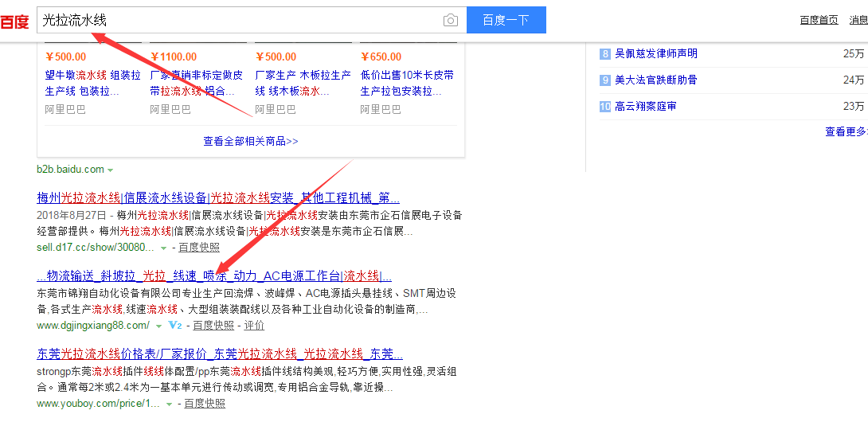Open 查看全部相关商品 link
Screen dimensions: 868x422
(x=250, y=141)
